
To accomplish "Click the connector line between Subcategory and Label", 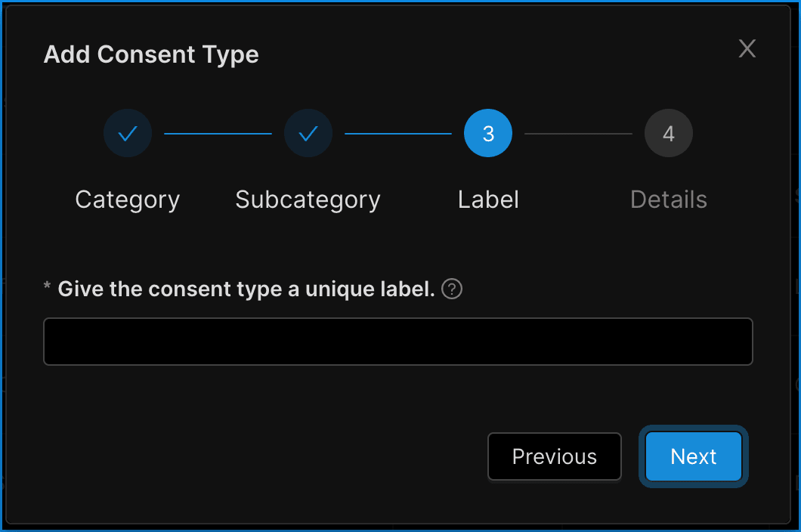I will tap(398, 134).
